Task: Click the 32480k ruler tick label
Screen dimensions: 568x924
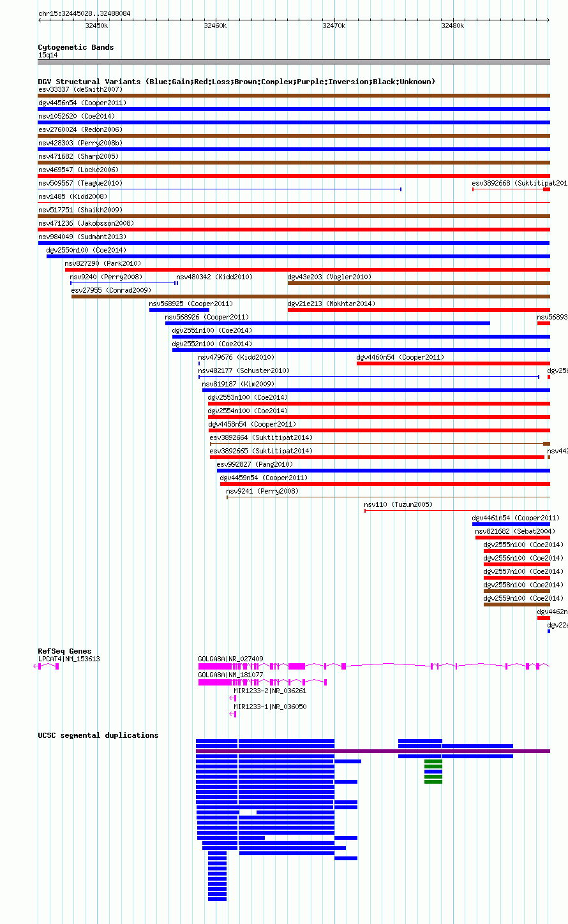Action: pyautogui.click(x=452, y=26)
